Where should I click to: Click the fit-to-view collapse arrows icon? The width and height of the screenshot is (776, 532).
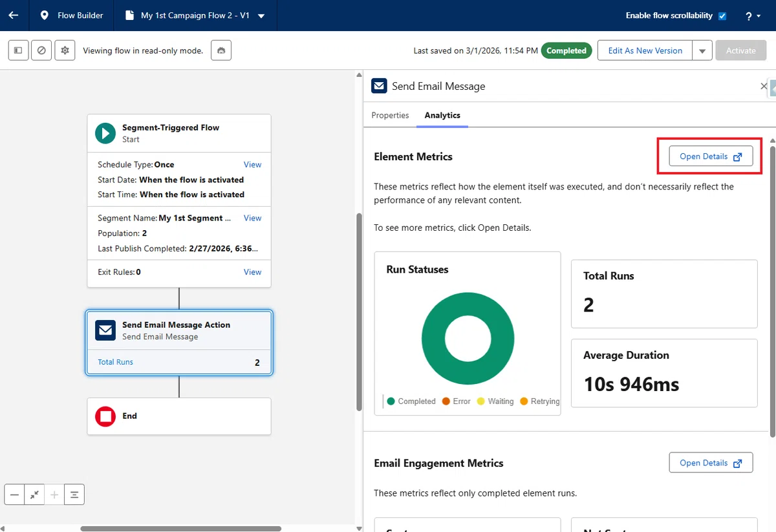(34, 495)
